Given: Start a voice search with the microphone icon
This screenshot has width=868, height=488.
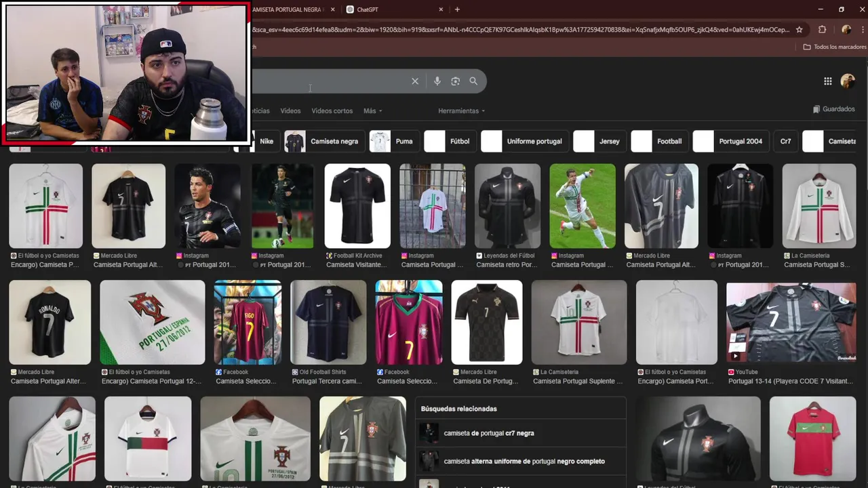Looking at the screenshot, I should point(437,81).
